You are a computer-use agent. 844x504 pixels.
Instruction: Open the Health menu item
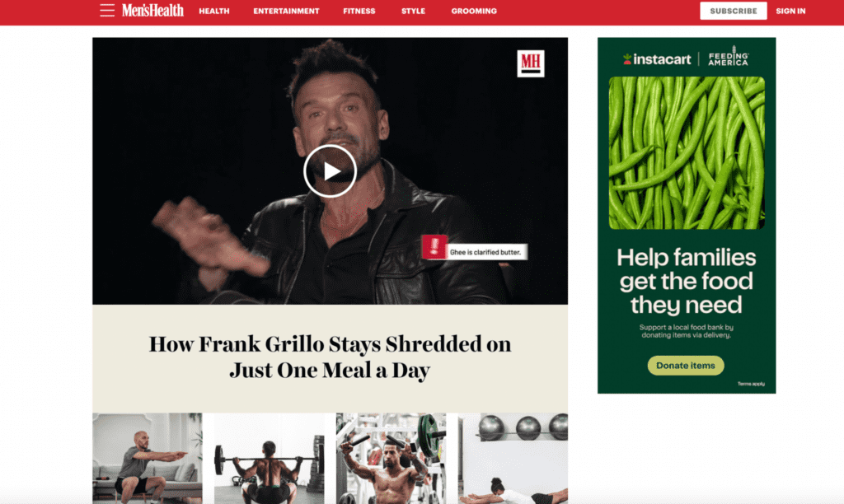point(214,11)
